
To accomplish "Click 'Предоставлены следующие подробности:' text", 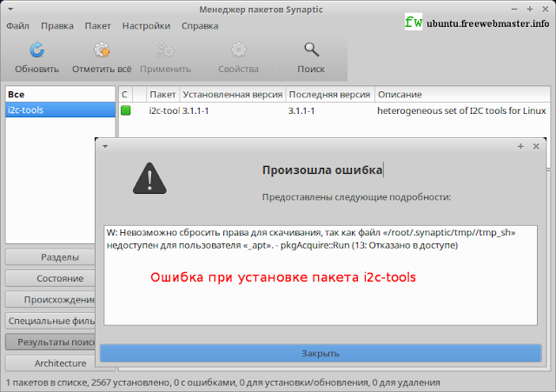I will pyautogui.click(x=356, y=197).
